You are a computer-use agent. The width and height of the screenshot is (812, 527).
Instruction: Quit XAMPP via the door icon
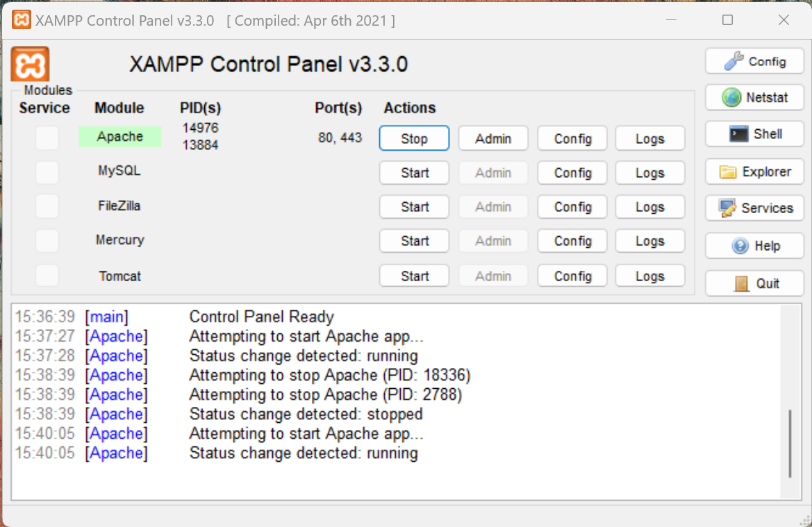(x=742, y=283)
